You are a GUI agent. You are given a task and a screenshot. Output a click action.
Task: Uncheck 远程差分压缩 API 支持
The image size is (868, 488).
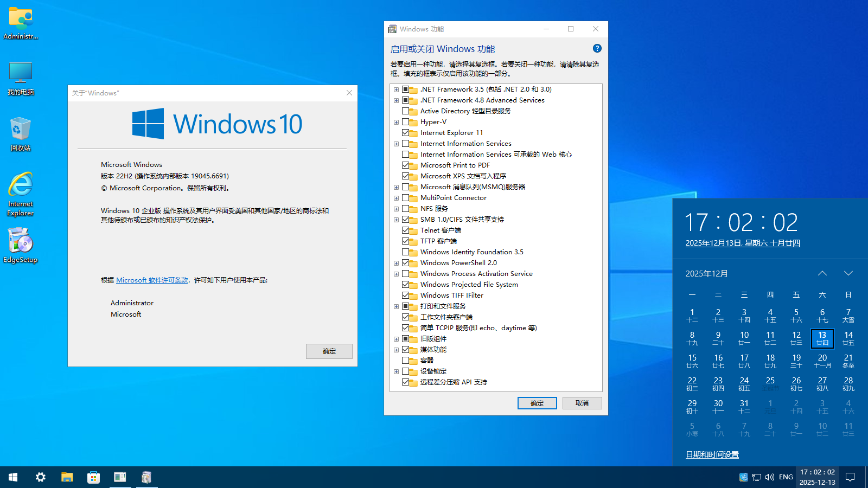[405, 382]
